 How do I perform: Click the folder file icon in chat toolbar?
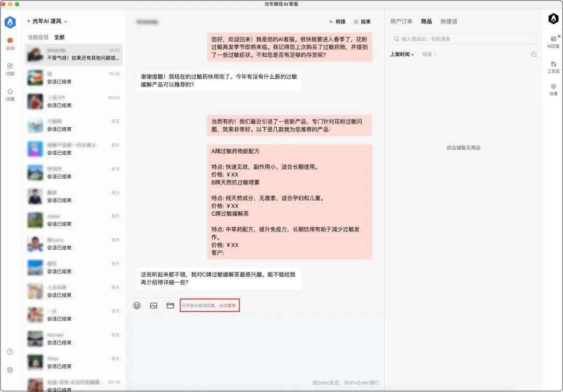170,305
